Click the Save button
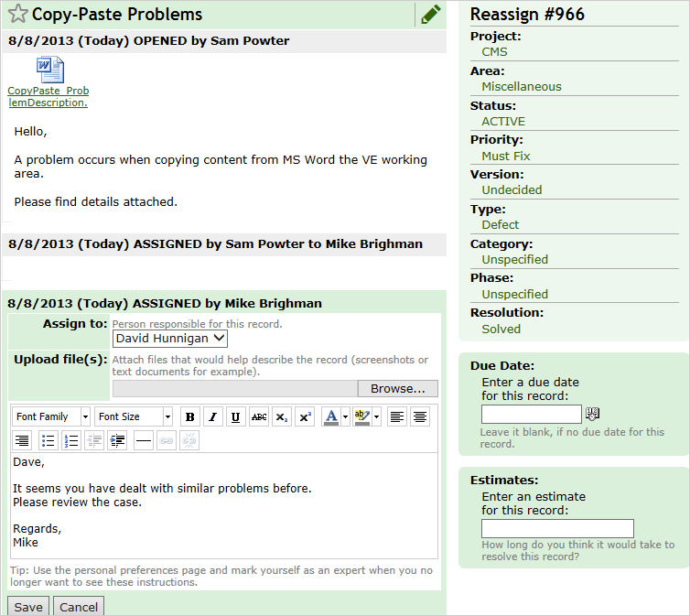690x616 pixels. pyautogui.click(x=28, y=607)
